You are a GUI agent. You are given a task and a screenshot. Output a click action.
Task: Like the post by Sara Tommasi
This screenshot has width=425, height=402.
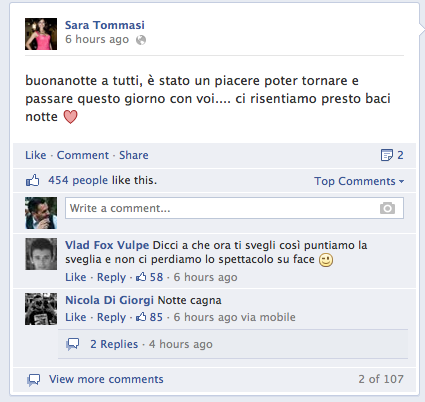tap(36, 155)
